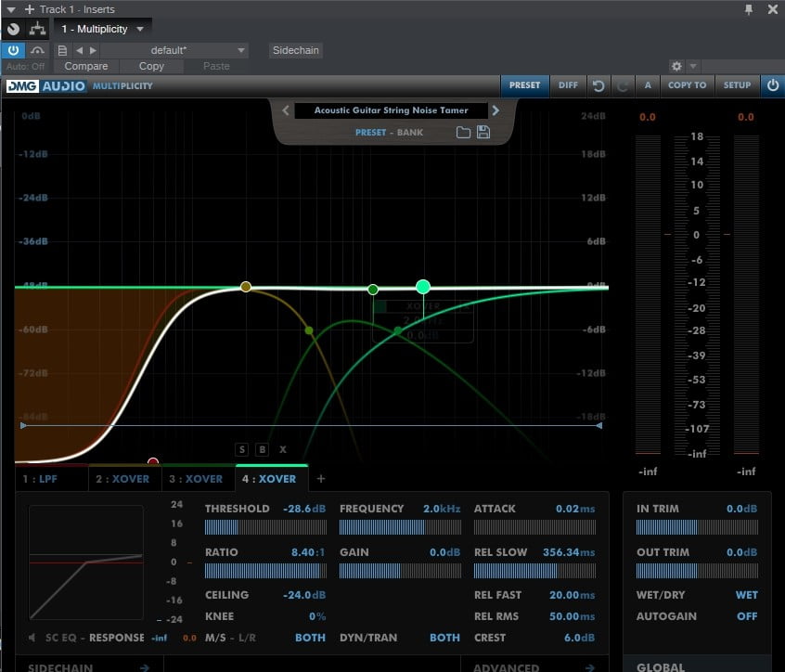Open the Sidechain panel arrow
The image size is (785, 672).
[x=144, y=667]
